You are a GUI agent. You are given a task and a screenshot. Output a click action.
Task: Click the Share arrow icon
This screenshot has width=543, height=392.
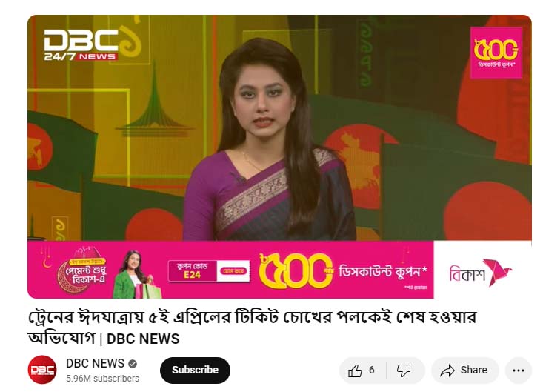[x=447, y=371]
